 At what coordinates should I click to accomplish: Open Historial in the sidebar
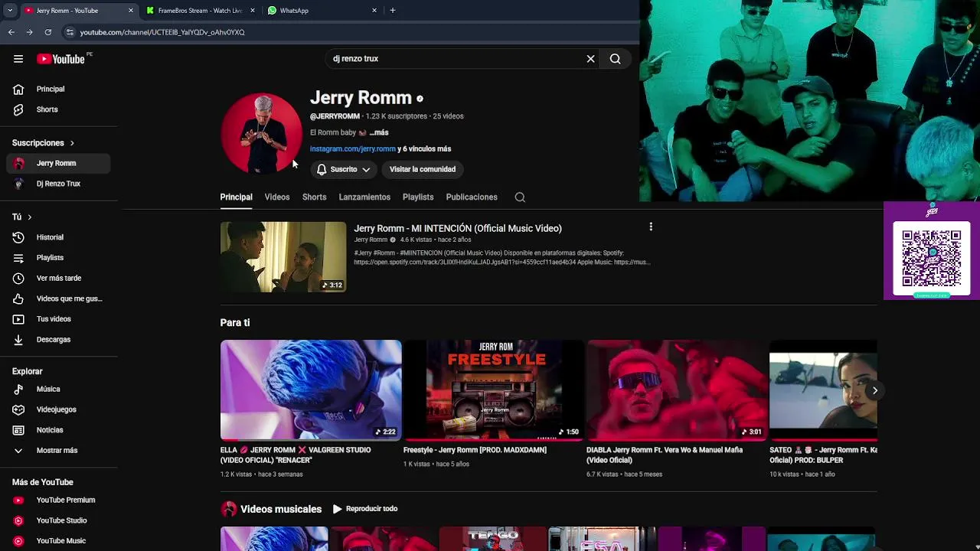59,237
